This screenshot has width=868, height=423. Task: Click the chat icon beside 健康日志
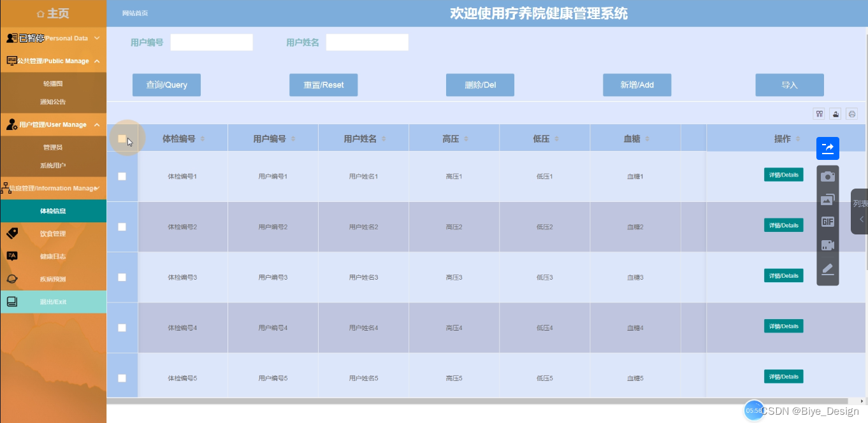12,256
